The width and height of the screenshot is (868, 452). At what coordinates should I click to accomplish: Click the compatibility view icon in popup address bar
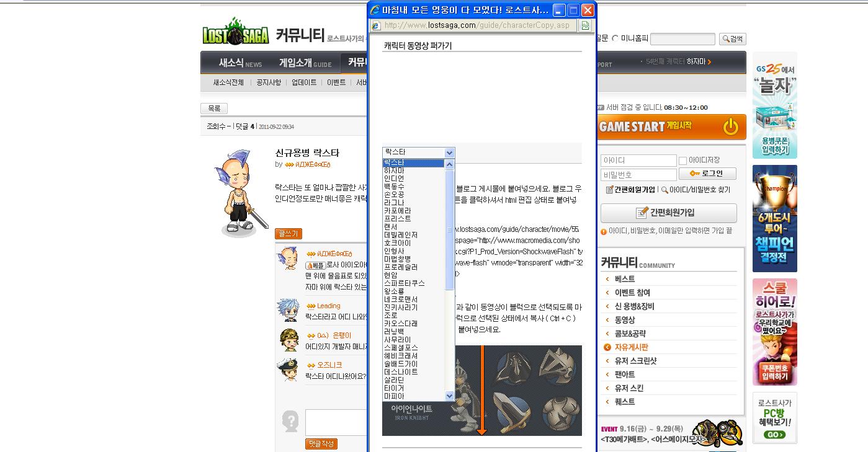tap(584, 25)
